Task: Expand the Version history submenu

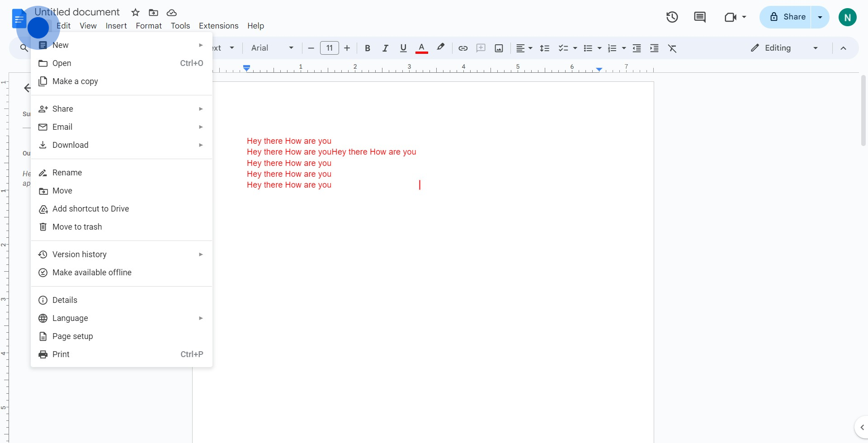Action: tap(122, 254)
